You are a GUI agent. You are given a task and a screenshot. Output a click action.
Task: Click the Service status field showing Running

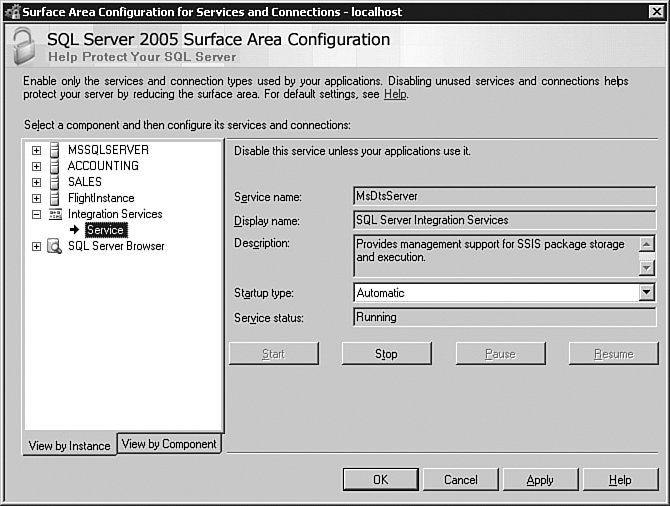pyautogui.click(x=504, y=317)
